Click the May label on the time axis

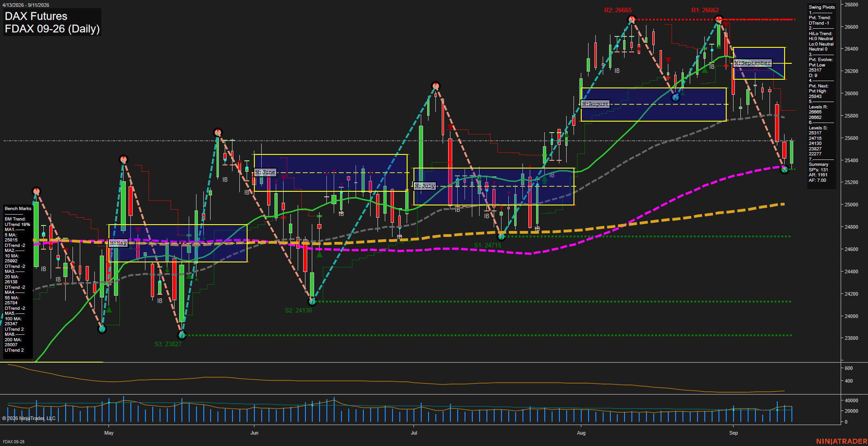(108, 433)
